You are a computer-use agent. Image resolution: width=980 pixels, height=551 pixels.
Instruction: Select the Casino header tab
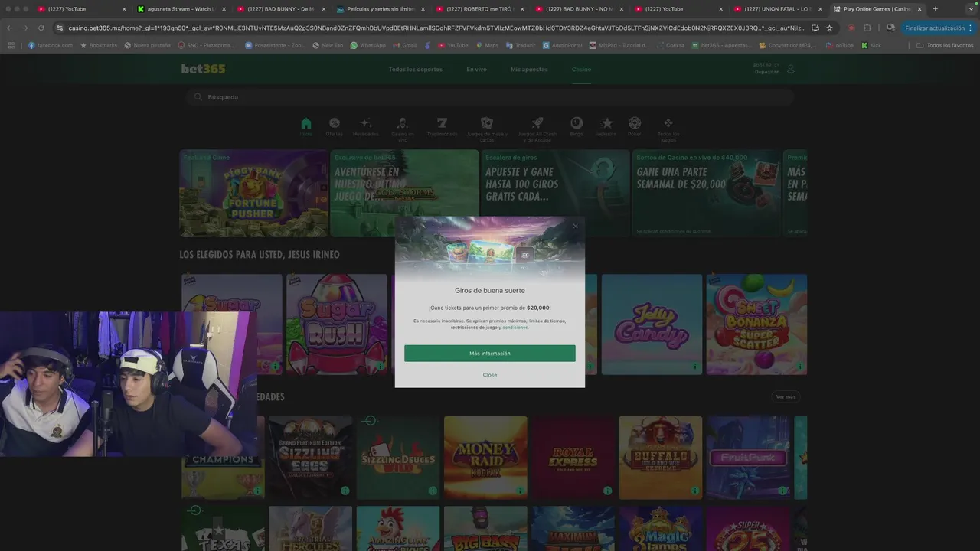[581, 70]
